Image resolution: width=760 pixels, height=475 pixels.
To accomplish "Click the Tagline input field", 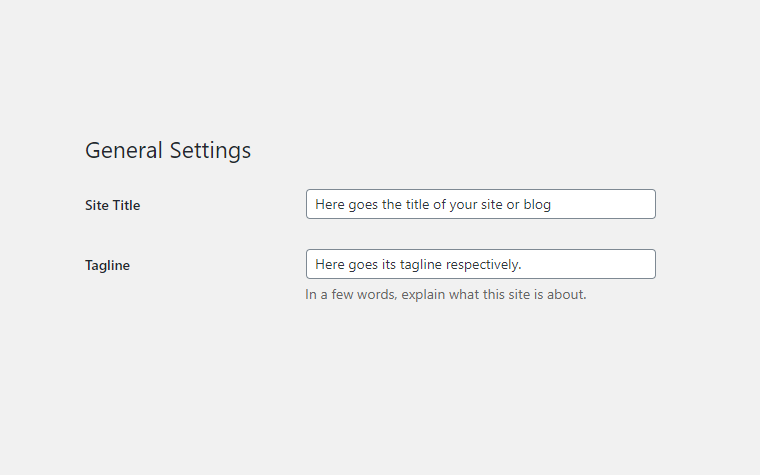I will click(x=480, y=264).
